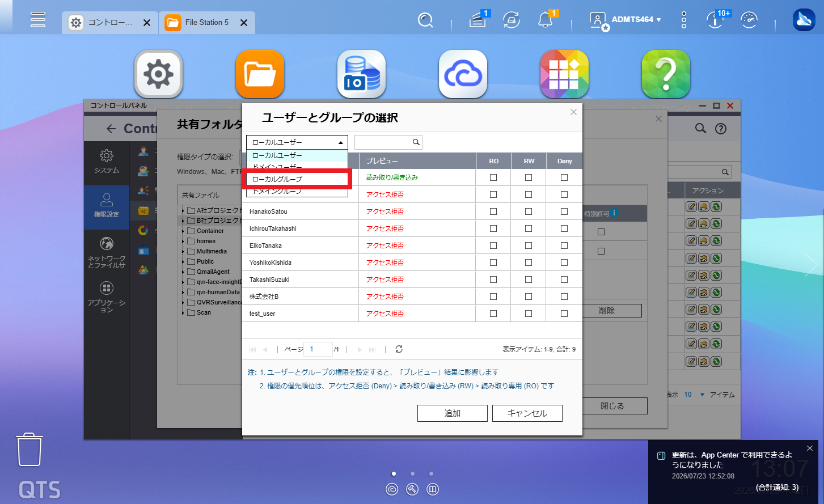Viewport: 824px width, 504px height.
Task: Open the dashboard gauge icon in top bar
Action: pyautogui.click(x=749, y=20)
